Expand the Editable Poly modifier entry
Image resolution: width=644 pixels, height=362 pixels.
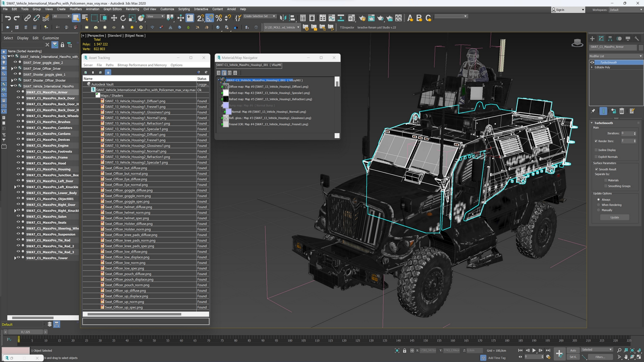(x=592, y=67)
